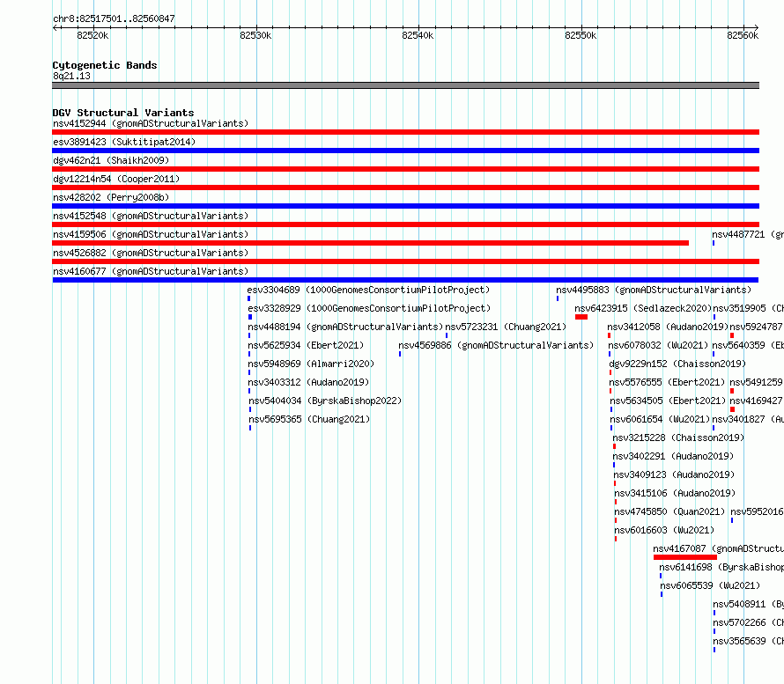This screenshot has height=684, width=784.
Task: Select the nsv6141698 ByrskaBishop label
Action: click(x=721, y=567)
